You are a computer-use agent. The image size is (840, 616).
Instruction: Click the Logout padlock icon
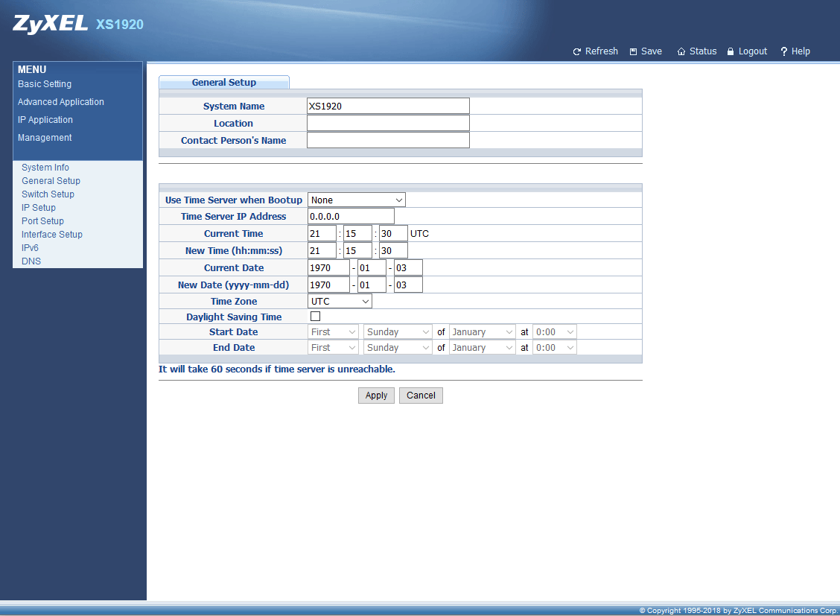pos(731,51)
